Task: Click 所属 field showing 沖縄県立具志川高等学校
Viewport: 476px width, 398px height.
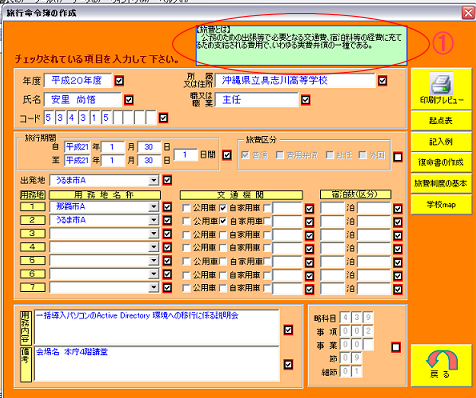Action: (x=295, y=81)
